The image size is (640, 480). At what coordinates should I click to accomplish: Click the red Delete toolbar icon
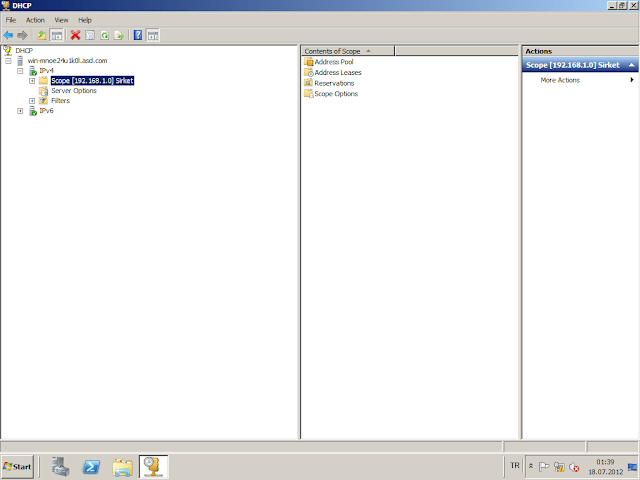click(75, 35)
